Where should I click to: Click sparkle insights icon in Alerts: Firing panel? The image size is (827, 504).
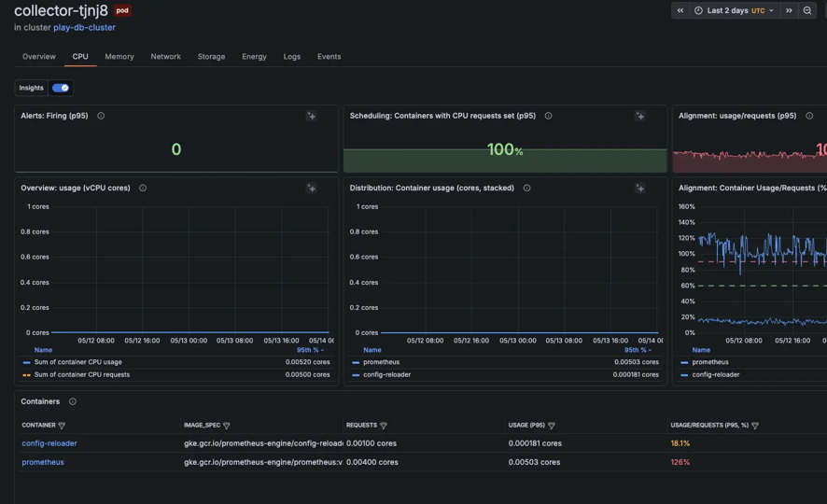[311, 116]
